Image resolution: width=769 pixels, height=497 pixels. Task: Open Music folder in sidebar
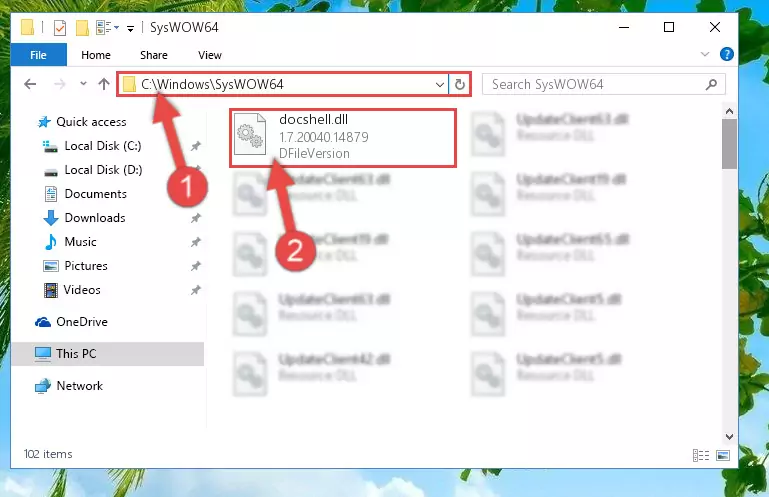pos(70,242)
